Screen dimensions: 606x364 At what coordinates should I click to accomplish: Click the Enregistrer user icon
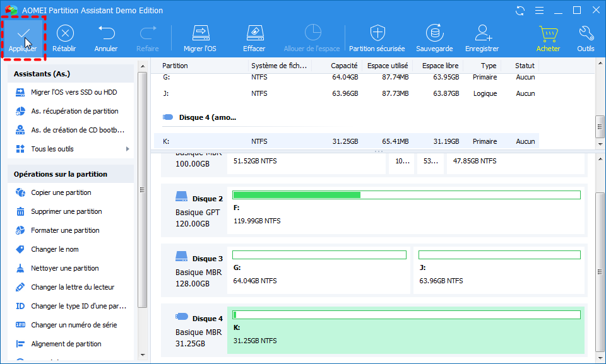[x=482, y=34]
